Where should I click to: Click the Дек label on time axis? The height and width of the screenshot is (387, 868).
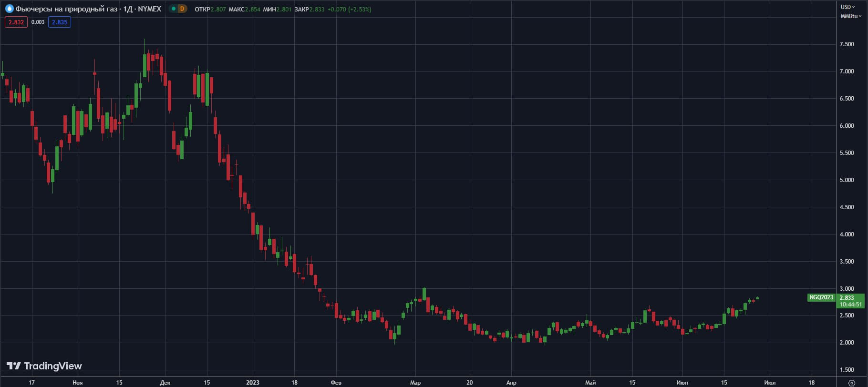pos(165,383)
